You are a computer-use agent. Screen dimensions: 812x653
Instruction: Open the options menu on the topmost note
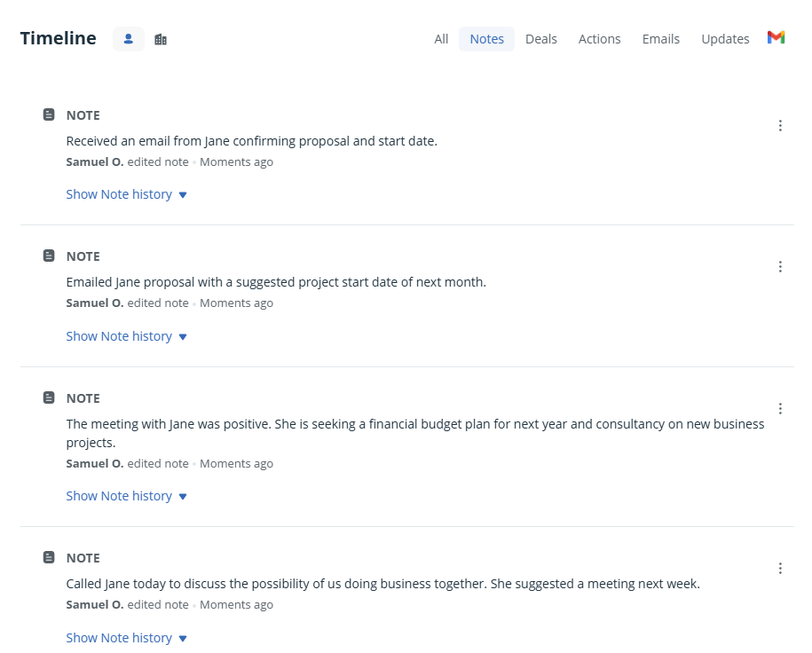tap(780, 125)
